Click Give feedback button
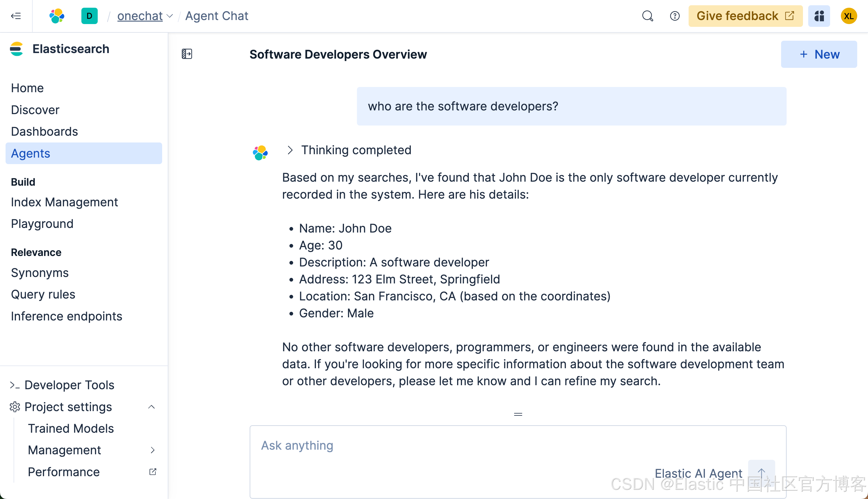The image size is (868, 499). coord(745,16)
